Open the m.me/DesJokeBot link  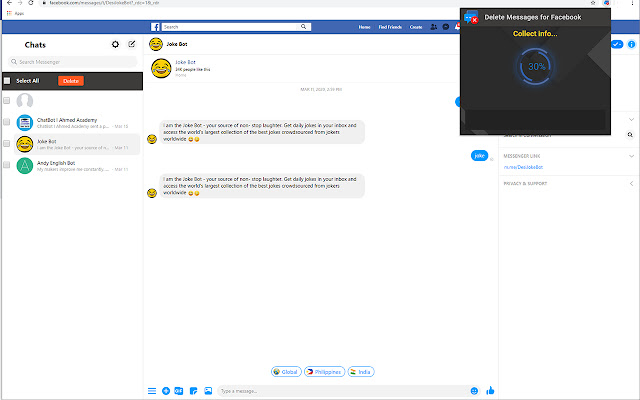click(523, 167)
